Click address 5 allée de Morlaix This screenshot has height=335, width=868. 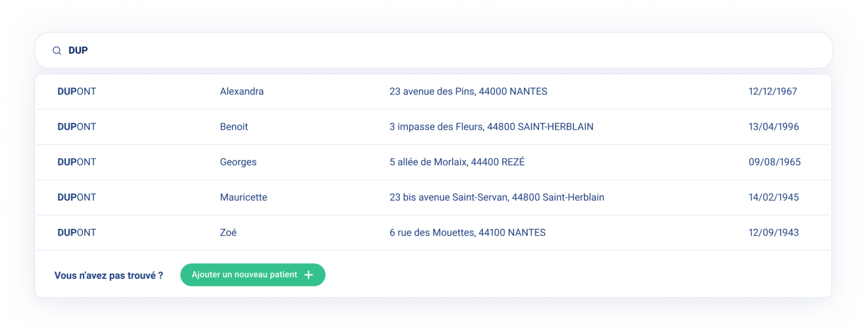[457, 162]
